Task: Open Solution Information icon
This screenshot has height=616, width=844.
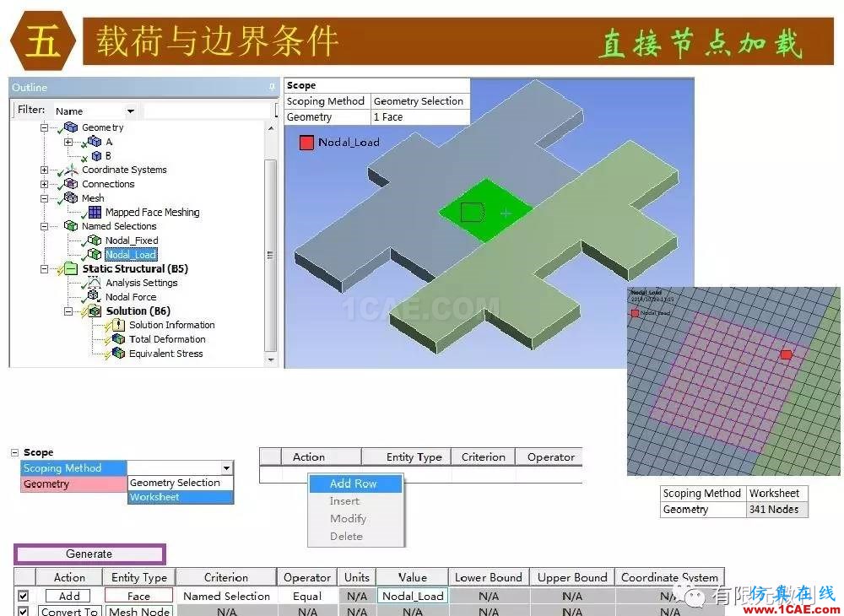Action: (x=118, y=325)
